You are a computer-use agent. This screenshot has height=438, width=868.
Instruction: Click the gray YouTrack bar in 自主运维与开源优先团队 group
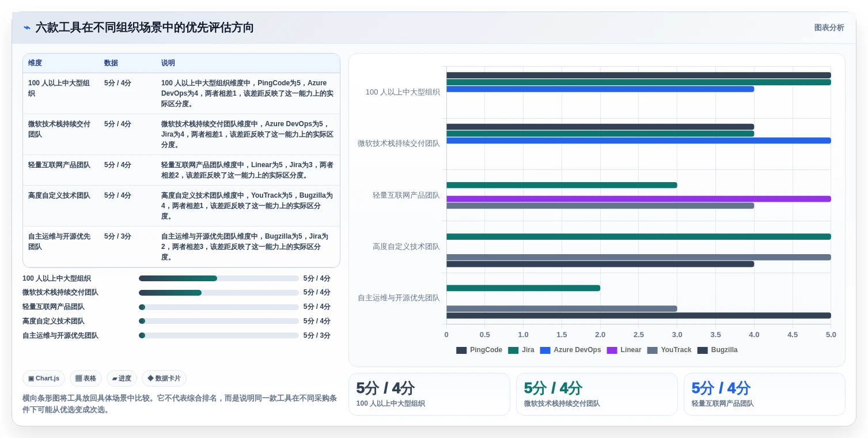[562, 309]
